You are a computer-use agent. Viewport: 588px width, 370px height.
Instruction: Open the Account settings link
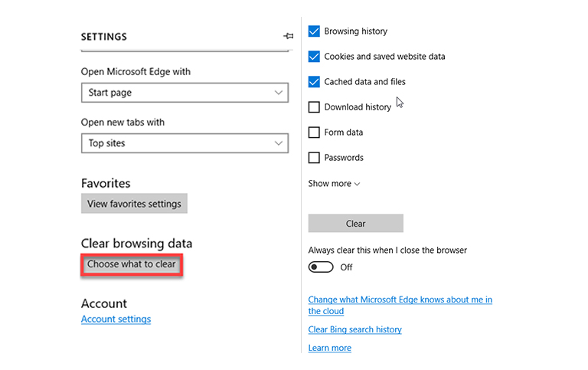point(116,319)
